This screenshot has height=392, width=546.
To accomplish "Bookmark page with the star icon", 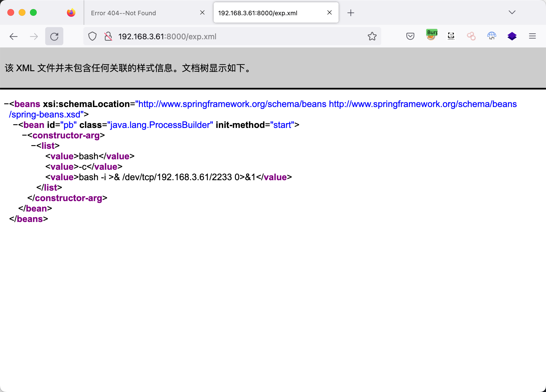I will pyautogui.click(x=372, y=36).
